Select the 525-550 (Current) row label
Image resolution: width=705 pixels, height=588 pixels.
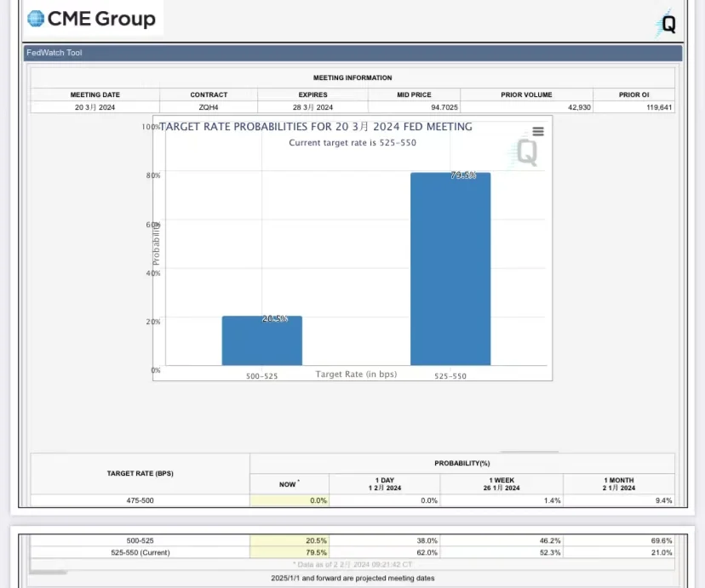pos(140,552)
